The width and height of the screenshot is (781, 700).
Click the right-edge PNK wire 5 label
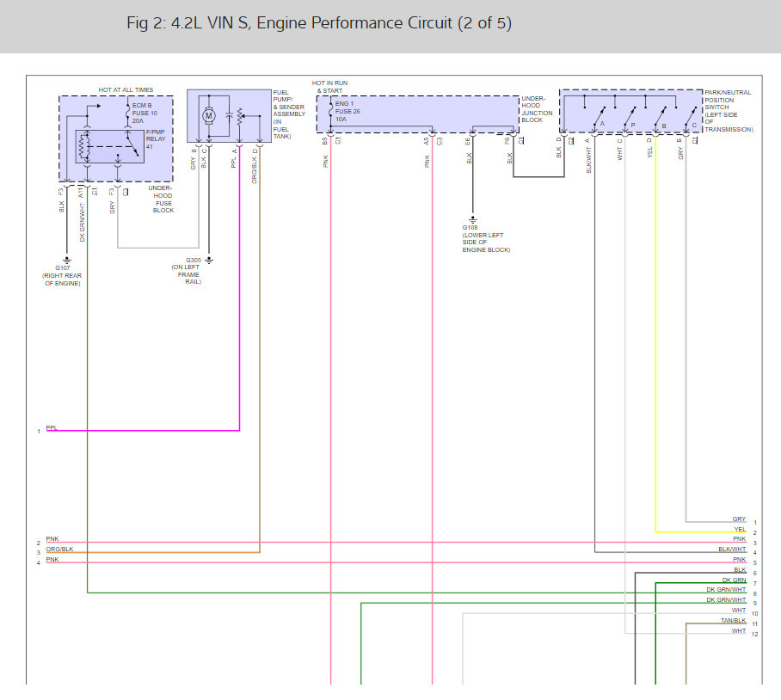coord(739,560)
